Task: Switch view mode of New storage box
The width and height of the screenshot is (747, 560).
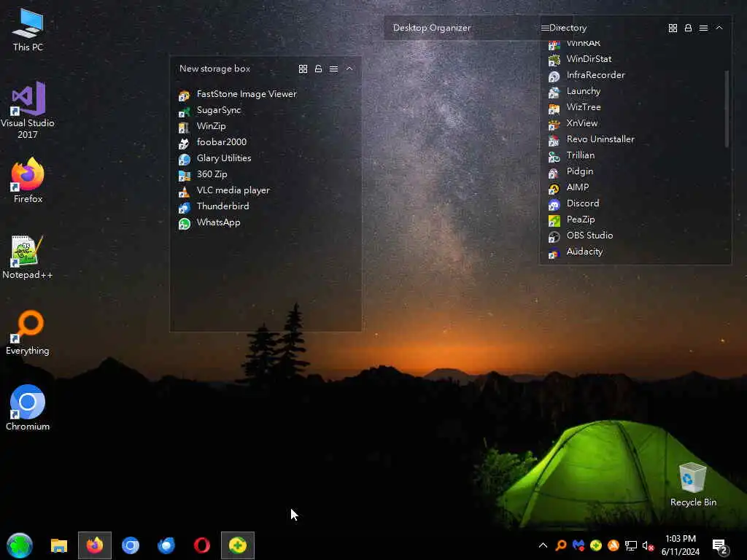Action: 303,69
